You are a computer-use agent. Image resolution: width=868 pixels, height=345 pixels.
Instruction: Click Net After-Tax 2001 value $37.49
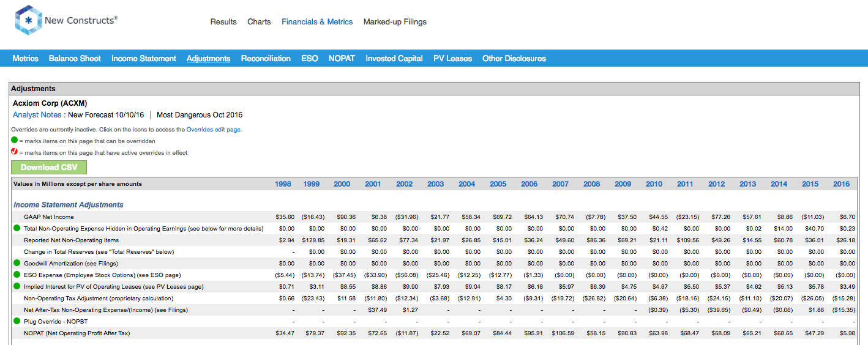[378, 310]
